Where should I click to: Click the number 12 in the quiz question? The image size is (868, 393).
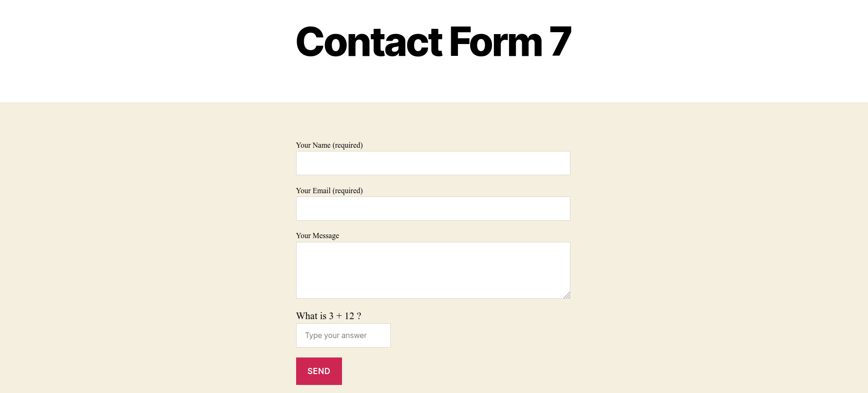pyautogui.click(x=350, y=316)
